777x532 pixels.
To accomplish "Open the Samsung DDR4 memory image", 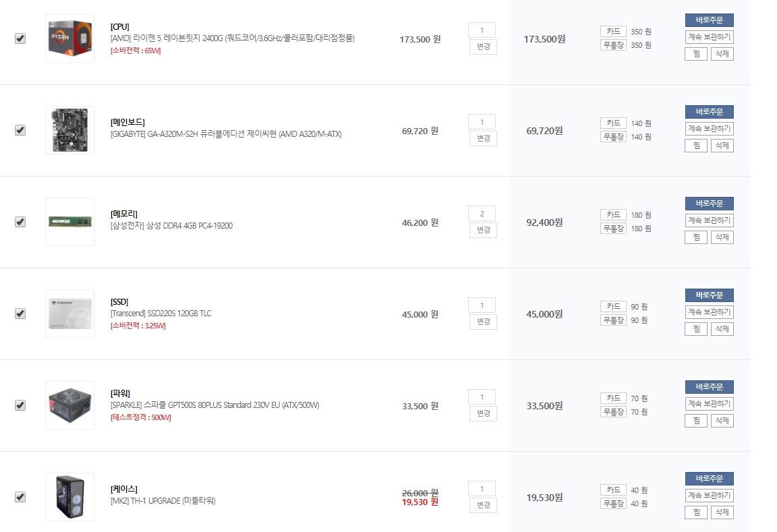I will pos(70,222).
